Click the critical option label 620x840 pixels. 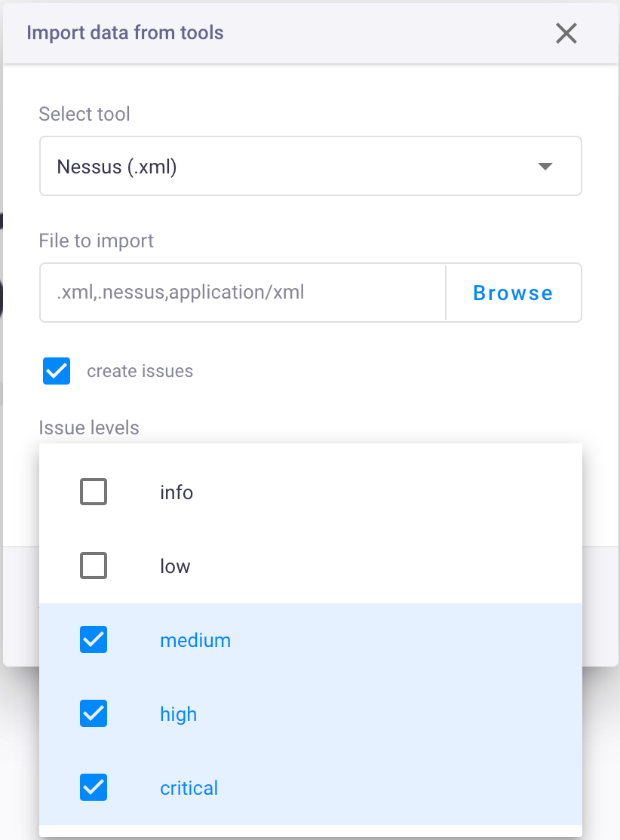189,788
